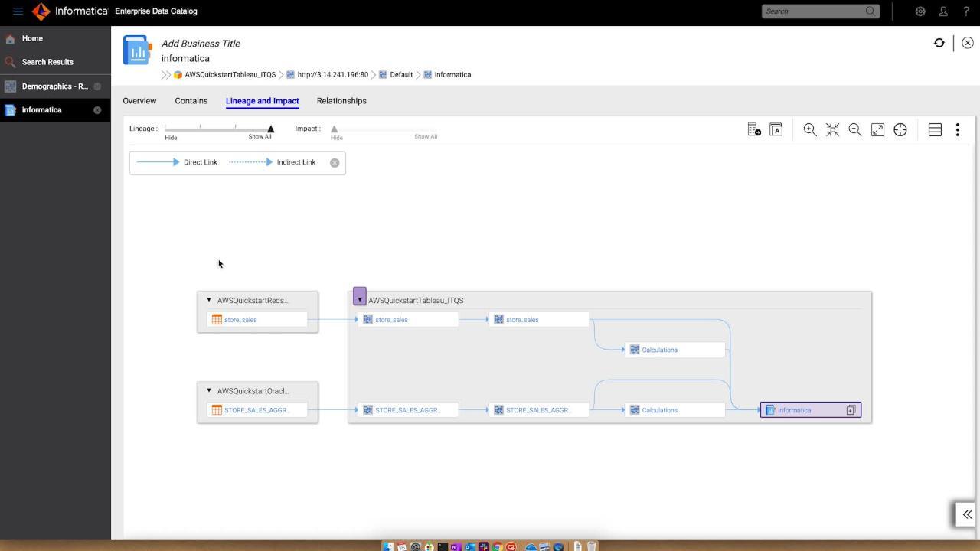Select lower Calculations node
980x551 pixels.
675,410
